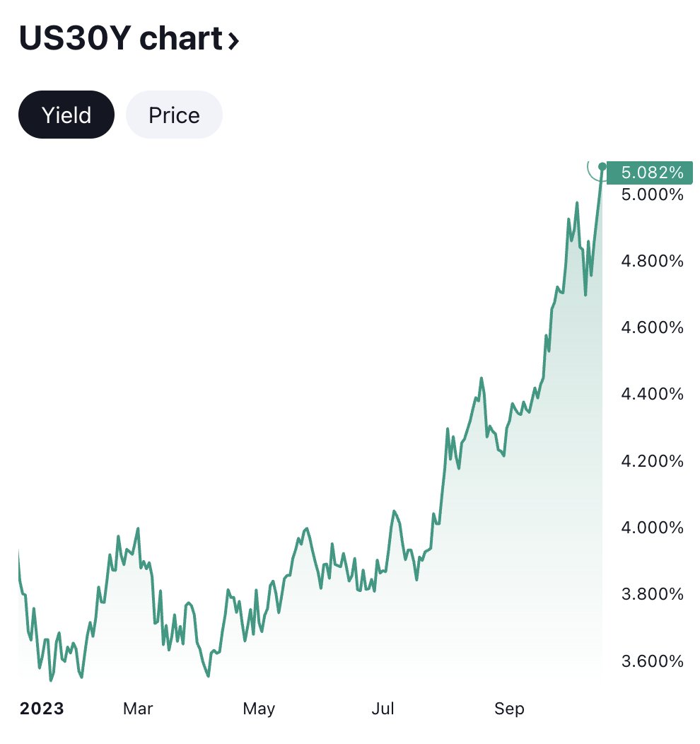This screenshot has width=700, height=744.
Task: Click the Jul time axis label
Action: pyautogui.click(x=383, y=708)
